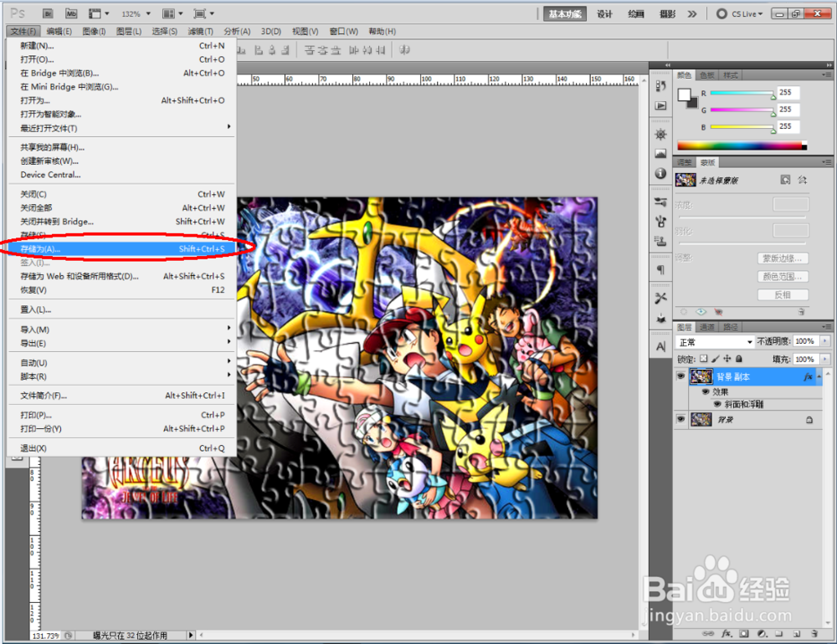This screenshot has height=644, width=837.
Task: Click the 颜色范围... button
Action: coord(783,276)
